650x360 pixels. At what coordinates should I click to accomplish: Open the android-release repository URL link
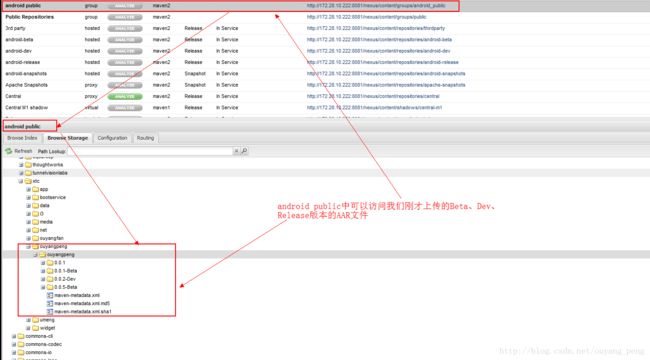pyautogui.click(x=383, y=62)
